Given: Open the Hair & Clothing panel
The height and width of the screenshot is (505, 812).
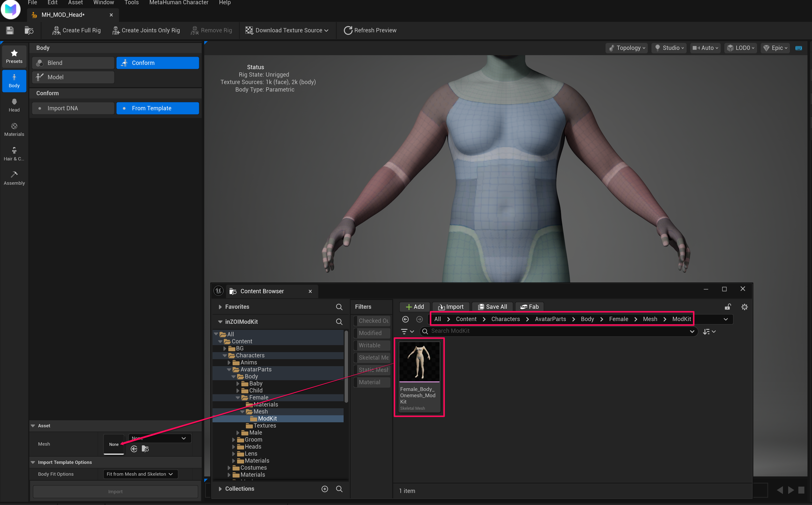Looking at the screenshot, I should point(14,153).
